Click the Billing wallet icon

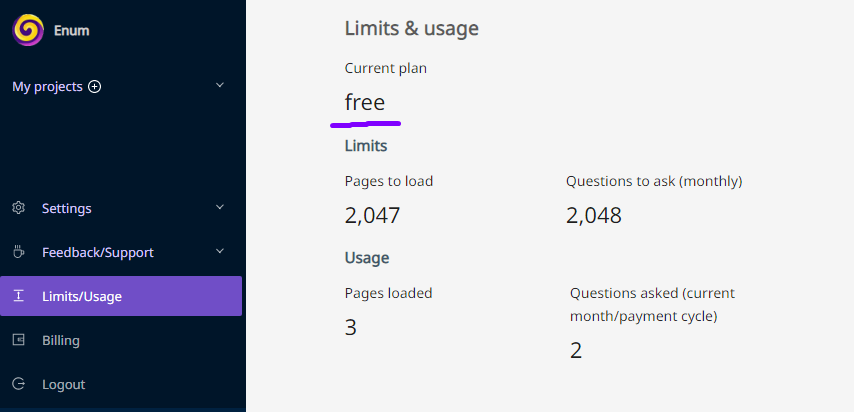pos(19,340)
